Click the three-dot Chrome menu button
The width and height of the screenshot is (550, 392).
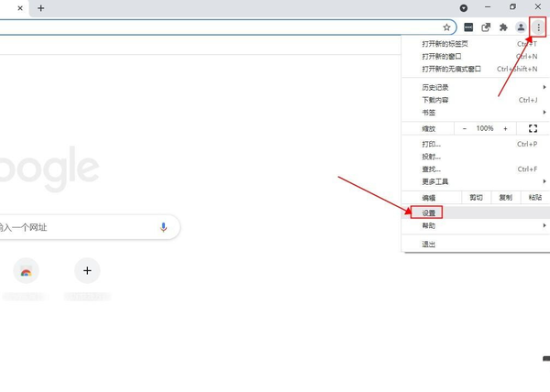pos(539,27)
